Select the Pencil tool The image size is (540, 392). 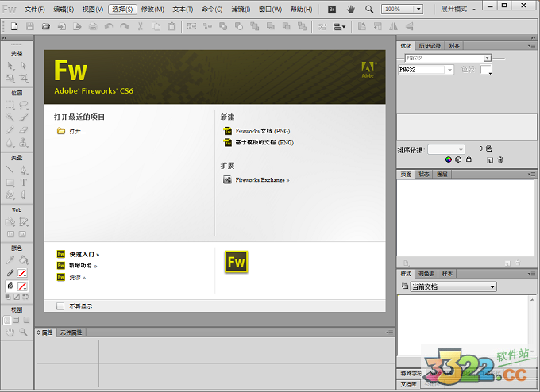[10, 130]
